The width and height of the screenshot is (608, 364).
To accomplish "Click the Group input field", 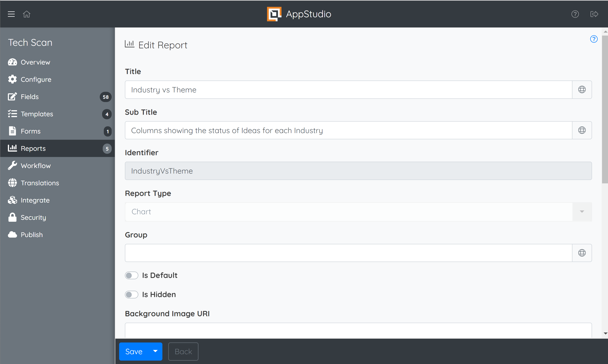I will (x=348, y=253).
